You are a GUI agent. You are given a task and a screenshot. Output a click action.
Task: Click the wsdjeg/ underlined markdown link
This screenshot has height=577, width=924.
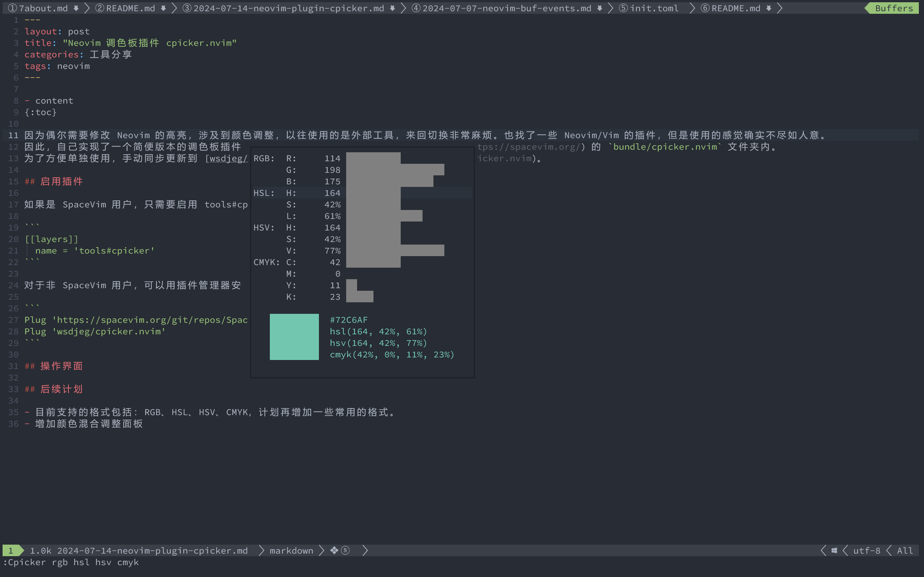pos(228,158)
